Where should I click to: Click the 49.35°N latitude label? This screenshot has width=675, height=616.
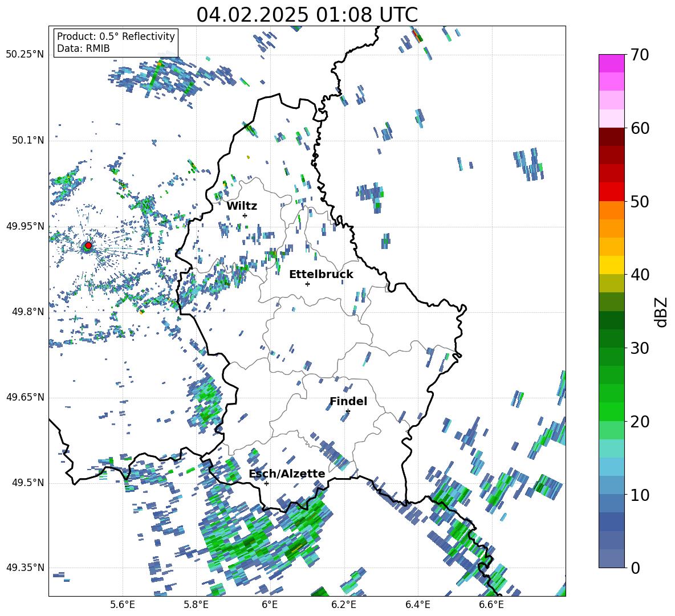(25, 568)
